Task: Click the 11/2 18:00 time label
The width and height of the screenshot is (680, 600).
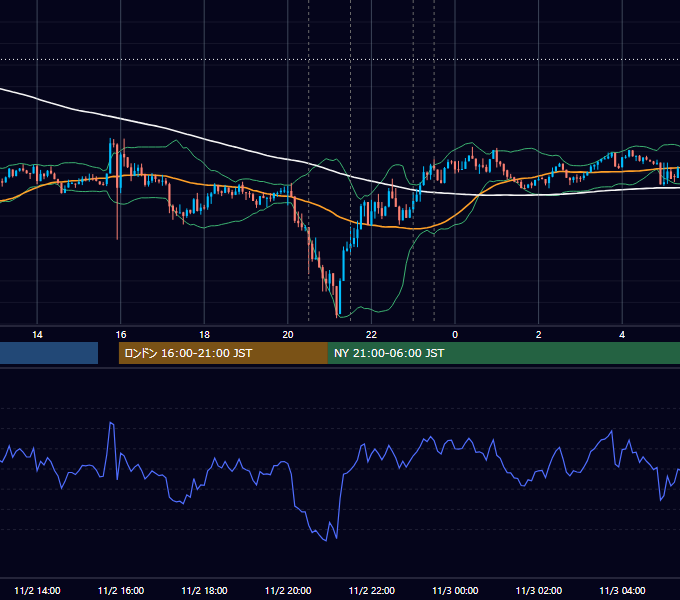Action: tap(204, 590)
